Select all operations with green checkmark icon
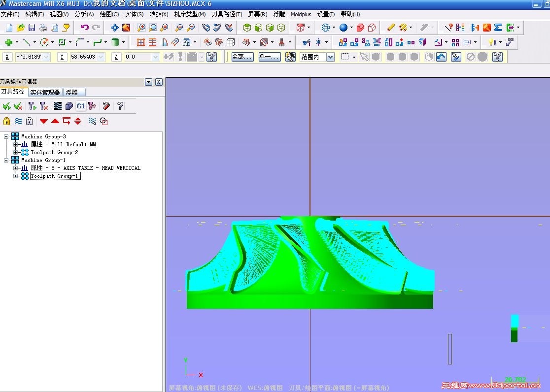Image resolution: width=550 pixels, height=392 pixels. 6,106
